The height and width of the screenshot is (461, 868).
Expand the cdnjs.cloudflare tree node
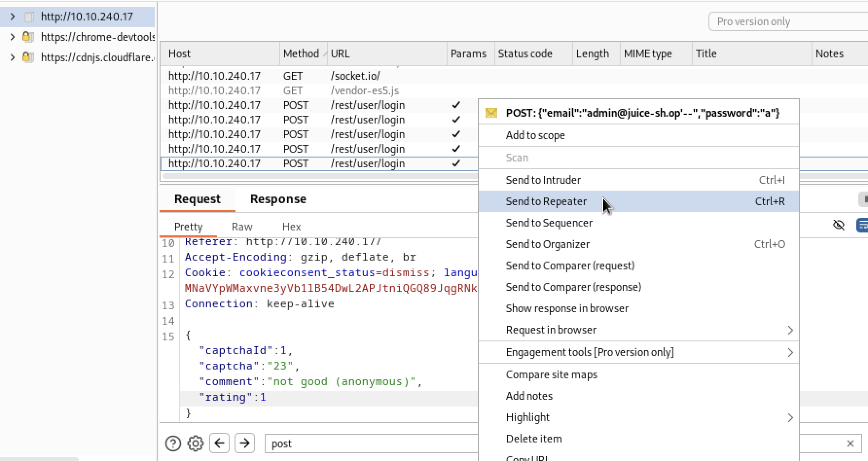point(13,57)
